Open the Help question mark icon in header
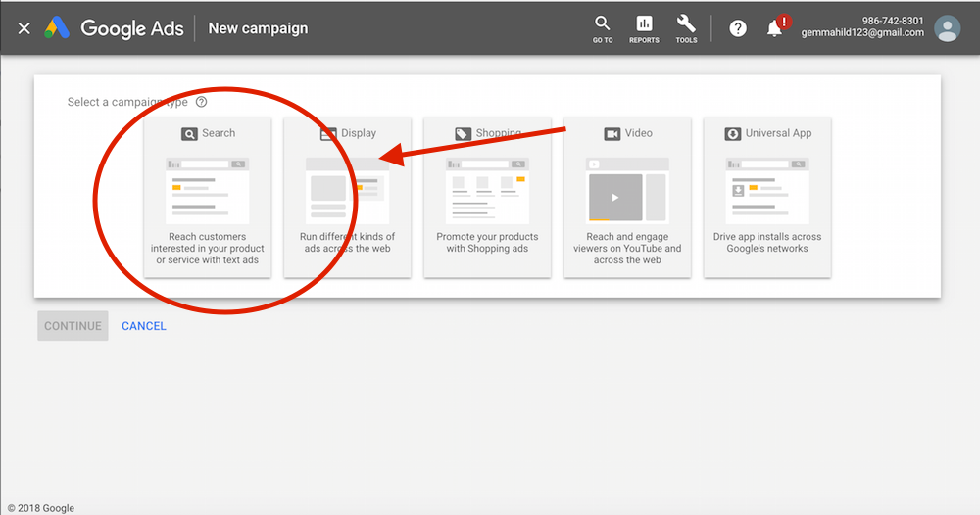The image size is (980, 515). coord(738,28)
